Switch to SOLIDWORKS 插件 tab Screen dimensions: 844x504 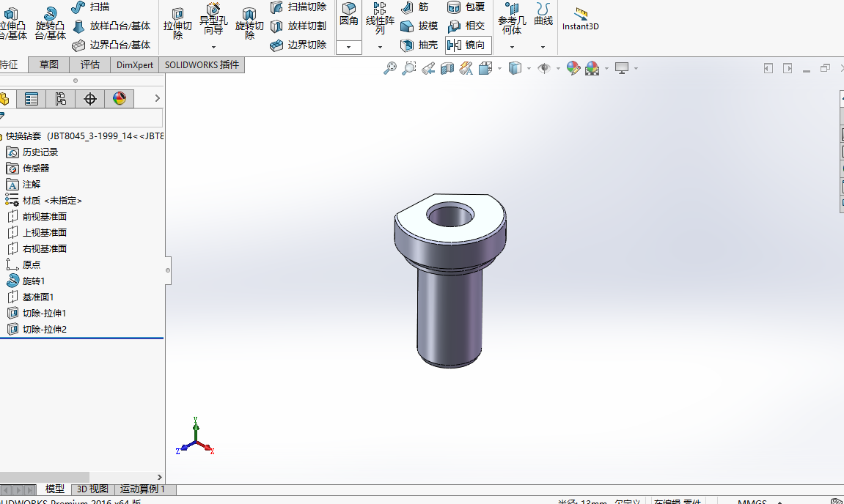pyautogui.click(x=202, y=64)
